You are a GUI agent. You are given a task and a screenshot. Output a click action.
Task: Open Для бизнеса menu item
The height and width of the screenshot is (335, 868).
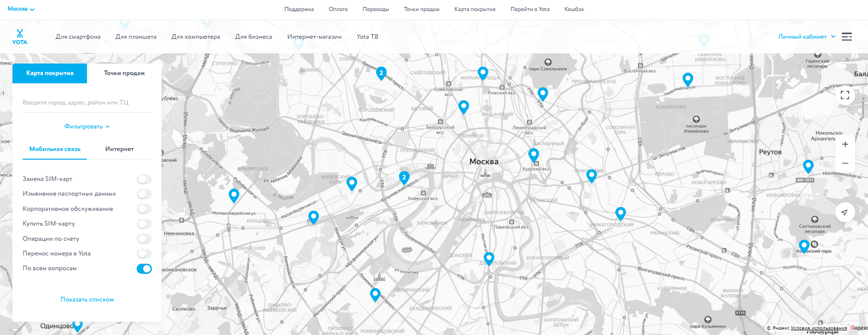click(x=253, y=36)
